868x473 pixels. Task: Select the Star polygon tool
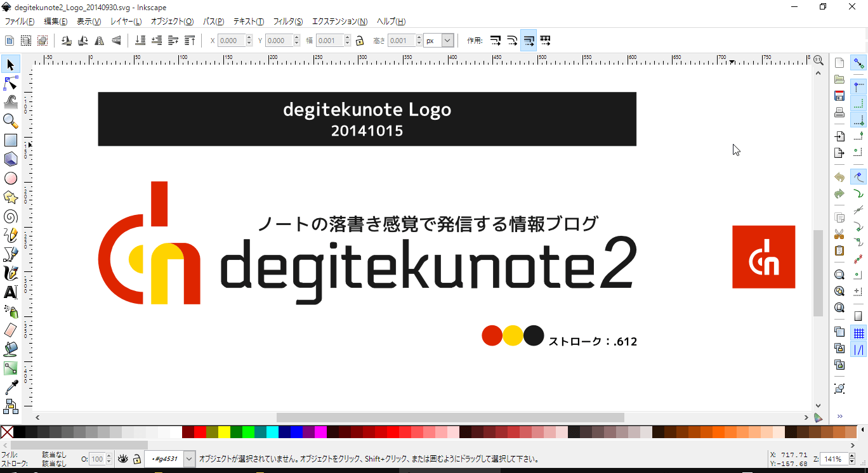[11, 197]
